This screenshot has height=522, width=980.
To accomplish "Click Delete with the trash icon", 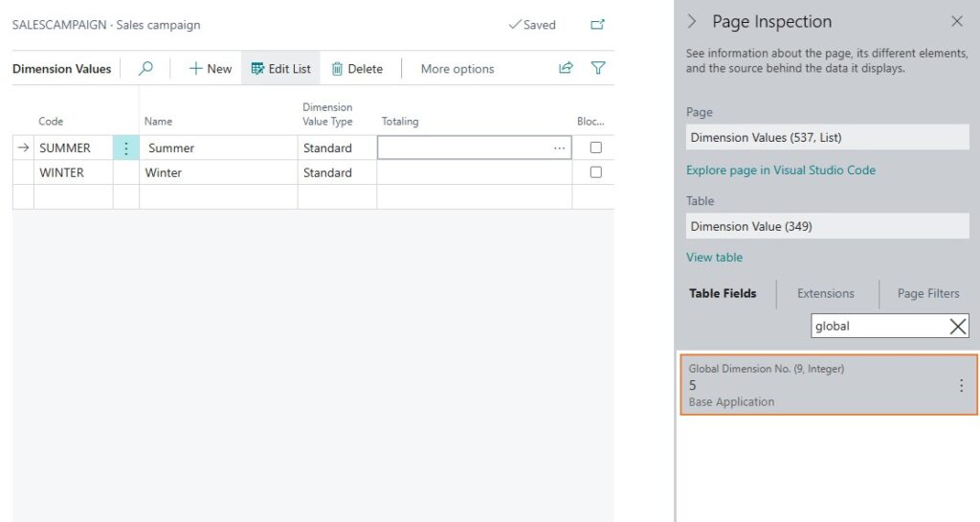I will point(357,68).
